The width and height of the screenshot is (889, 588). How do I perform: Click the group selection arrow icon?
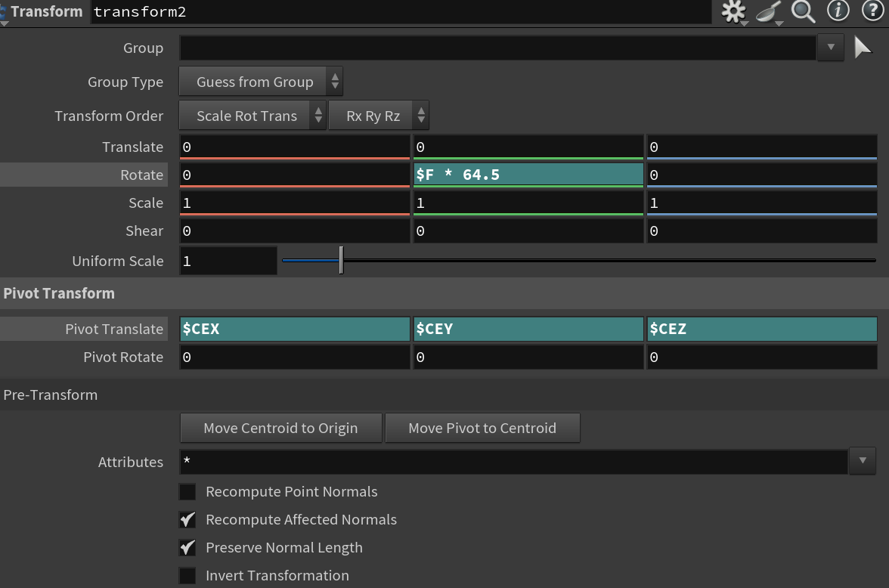click(x=863, y=48)
